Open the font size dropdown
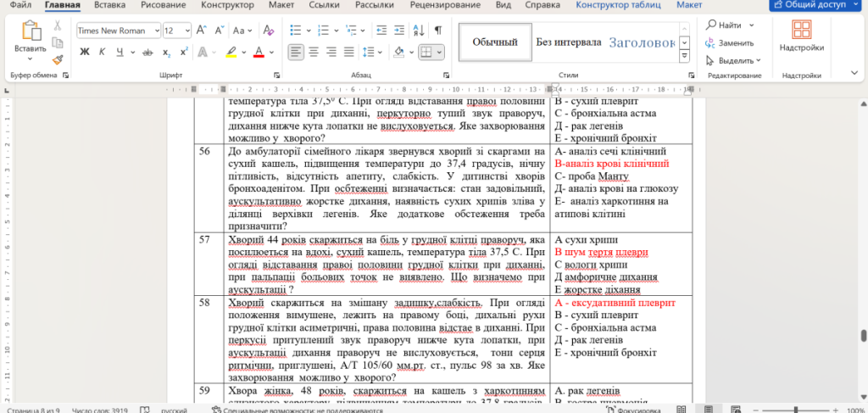868x413 pixels. (x=187, y=31)
